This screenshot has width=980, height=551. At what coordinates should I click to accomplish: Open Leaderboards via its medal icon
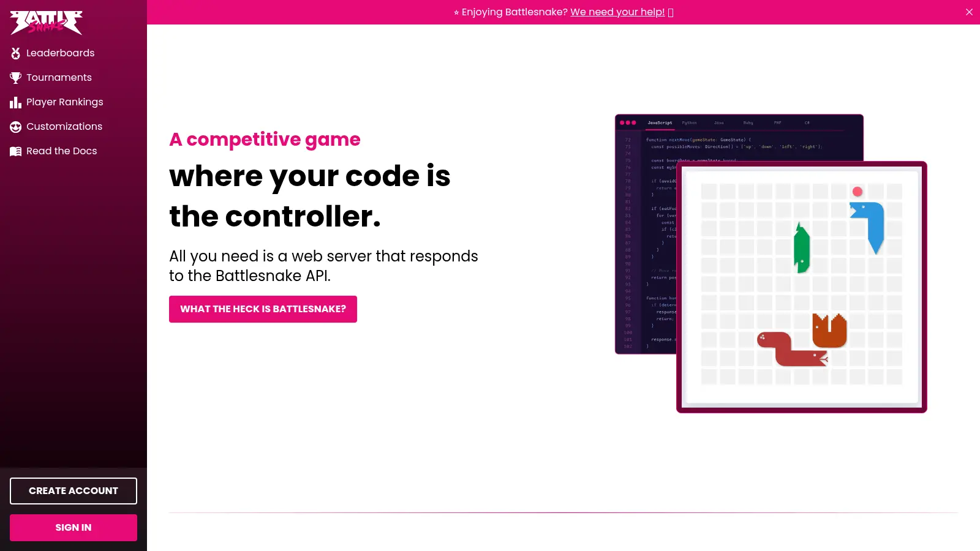click(x=16, y=53)
